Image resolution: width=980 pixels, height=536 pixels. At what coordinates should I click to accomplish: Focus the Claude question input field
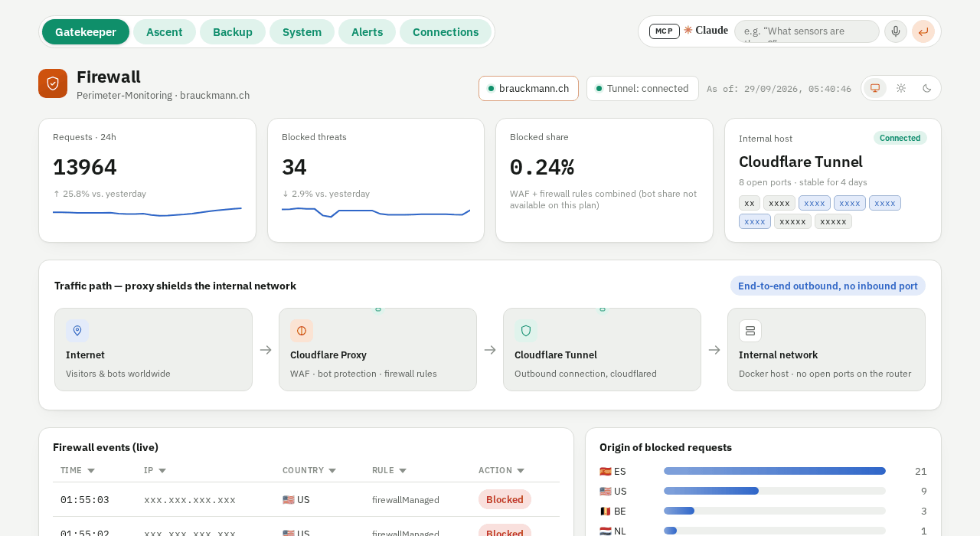(807, 31)
